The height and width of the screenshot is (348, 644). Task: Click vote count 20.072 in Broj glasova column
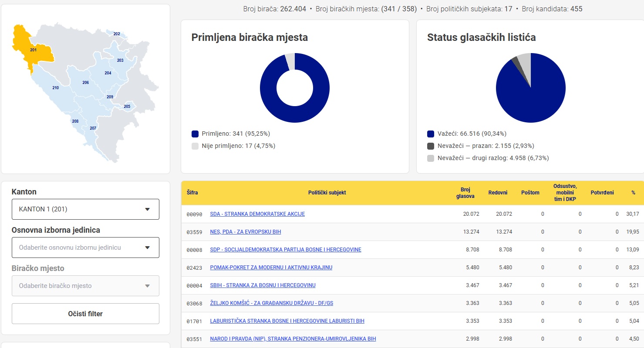[471, 214]
